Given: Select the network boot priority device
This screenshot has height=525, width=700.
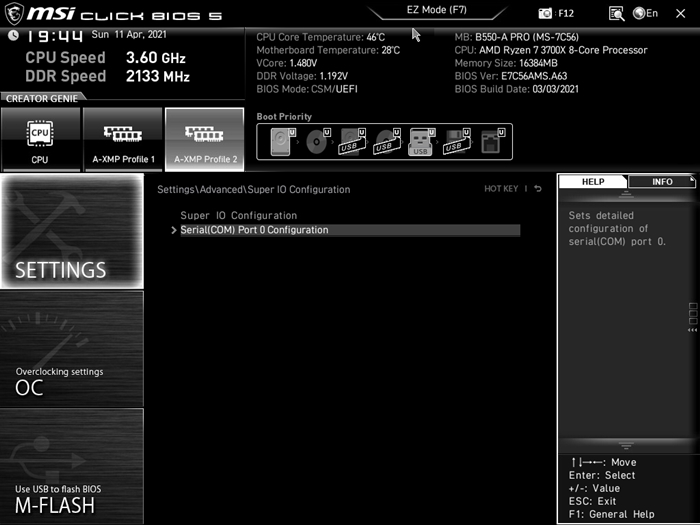Looking at the screenshot, I should point(491,142).
